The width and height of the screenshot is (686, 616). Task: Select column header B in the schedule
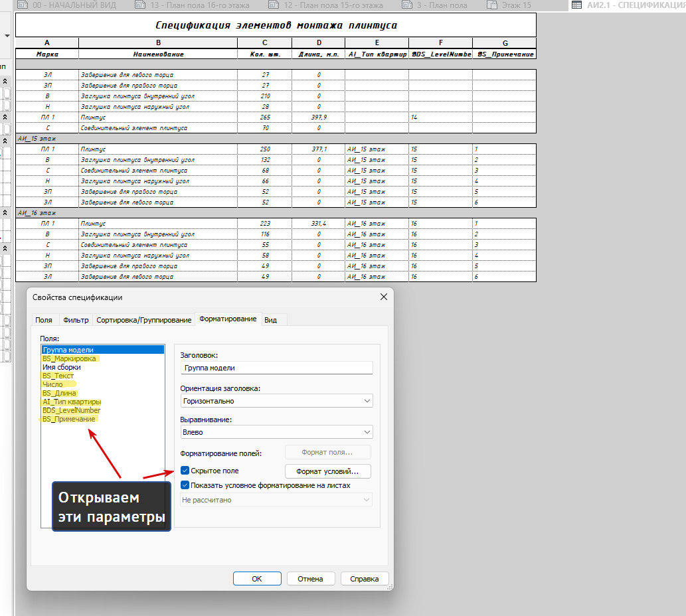[x=158, y=43]
